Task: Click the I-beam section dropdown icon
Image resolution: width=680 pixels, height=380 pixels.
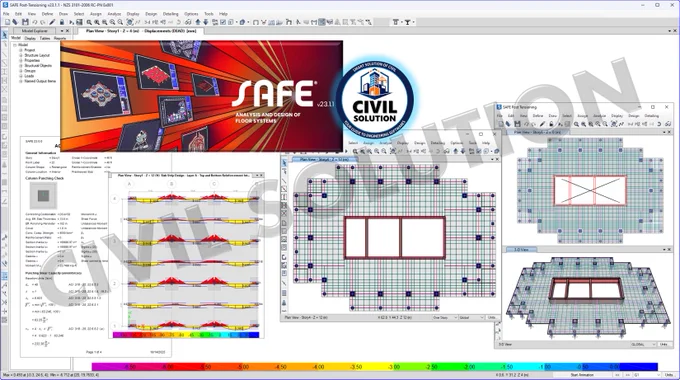Action: pos(396,22)
